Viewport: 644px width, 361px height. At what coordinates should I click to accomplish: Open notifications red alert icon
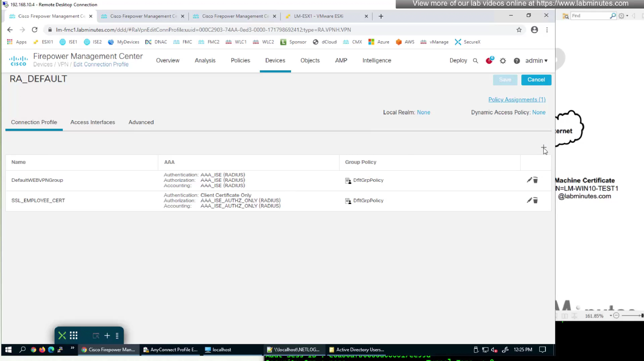click(x=489, y=61)
